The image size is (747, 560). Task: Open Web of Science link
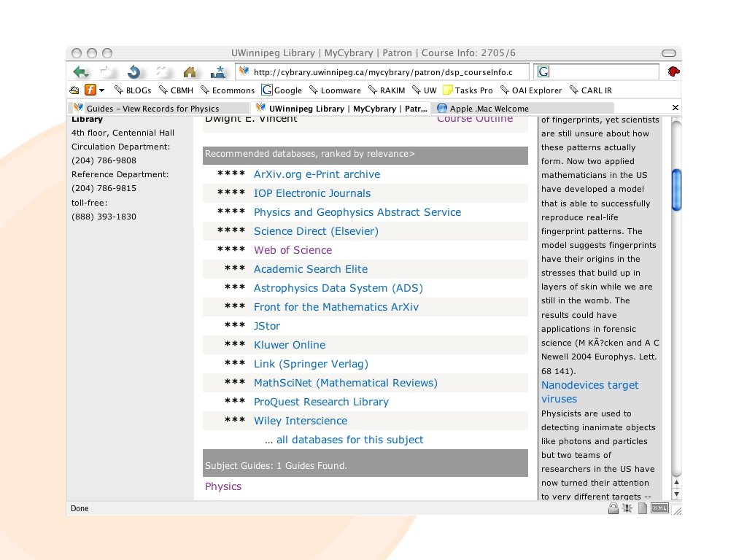(293, 250)
